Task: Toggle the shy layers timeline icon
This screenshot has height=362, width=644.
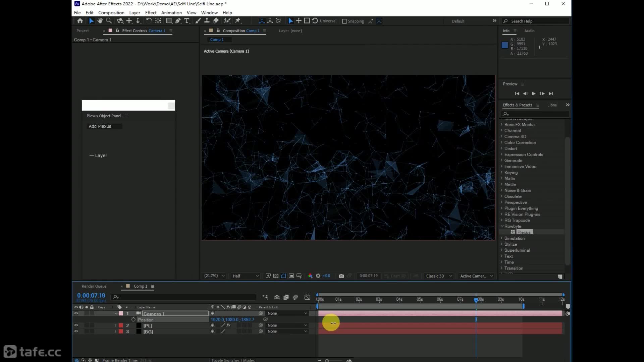Action: pyautogui.click(x=277, y=297)
